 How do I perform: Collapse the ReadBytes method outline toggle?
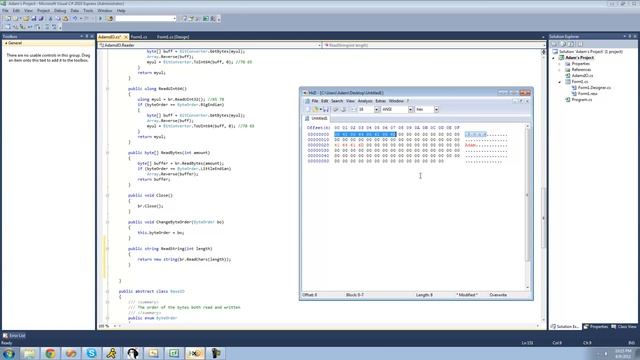coord(107,153)
